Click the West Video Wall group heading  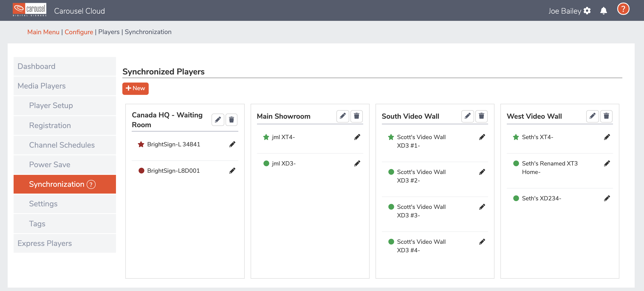click(534, 116)
